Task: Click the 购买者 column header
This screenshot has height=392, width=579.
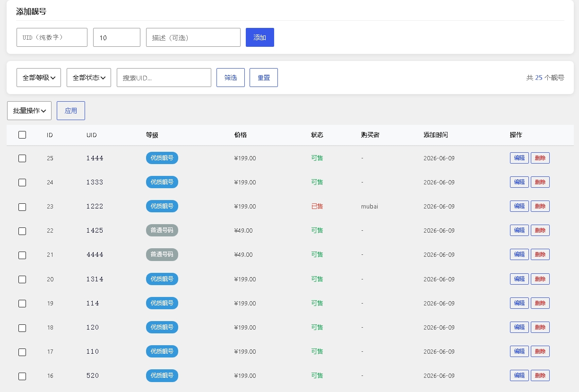Action: click(370, 135)
